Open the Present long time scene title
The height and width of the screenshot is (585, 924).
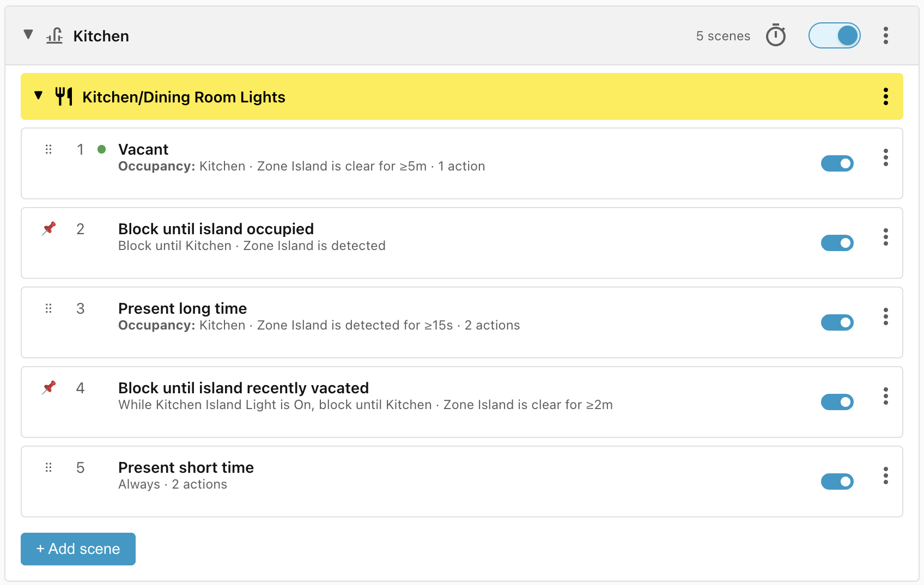tap(183, 308)
